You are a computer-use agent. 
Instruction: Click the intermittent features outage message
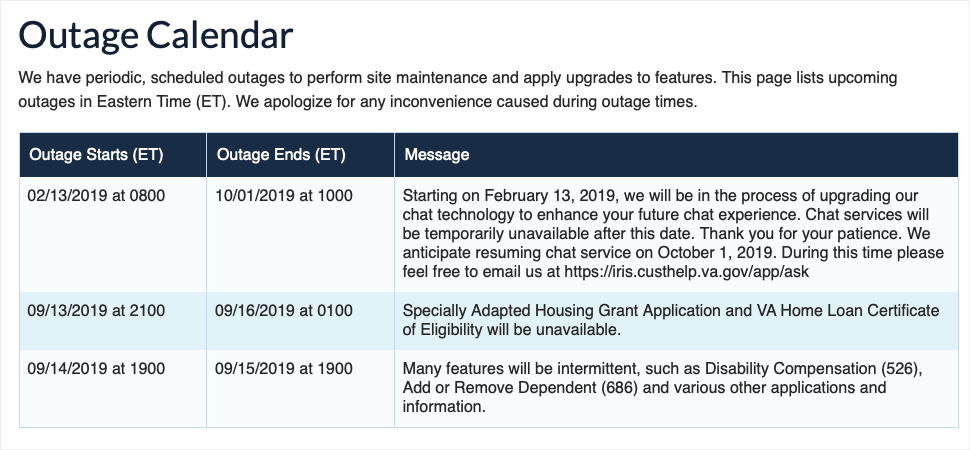pos(660,388)
